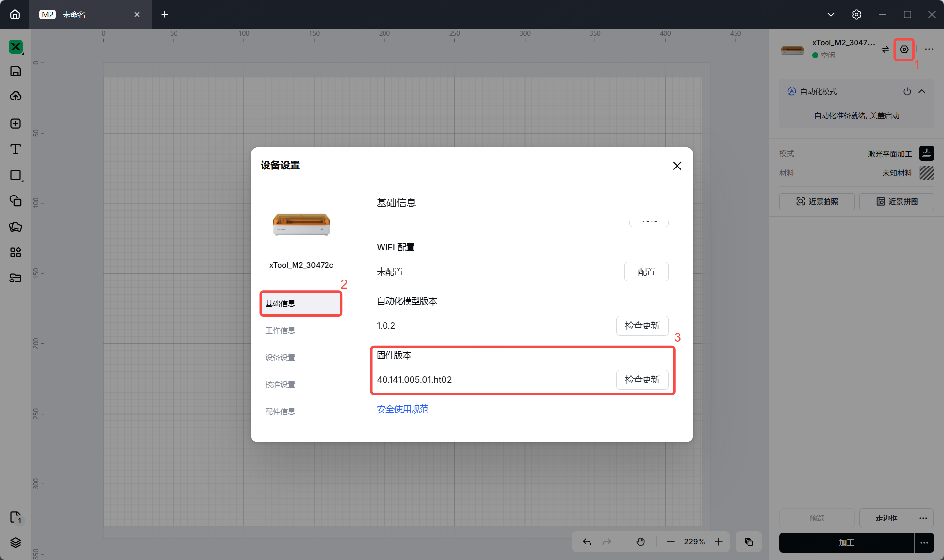
Task: Select the 基础信息 tab
Action: 301,304
